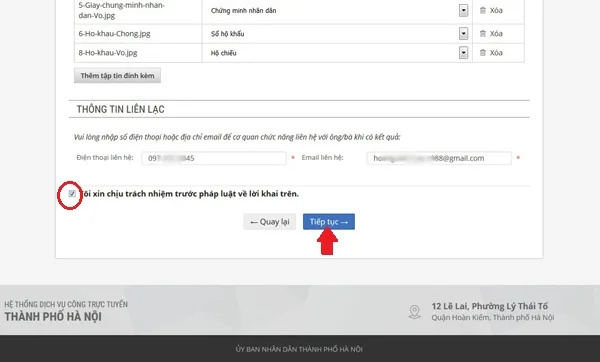Click footer text 'Quận Hoàn Kiếm, Thành phố Hà Nội'
This screenshot has height=362, width=600.
coord(493,318)
